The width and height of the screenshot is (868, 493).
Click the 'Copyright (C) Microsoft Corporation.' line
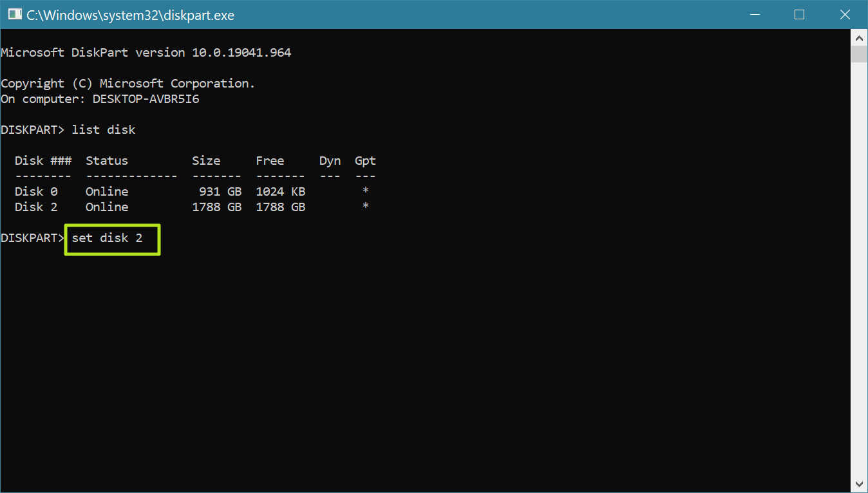(x=128, y=84)
